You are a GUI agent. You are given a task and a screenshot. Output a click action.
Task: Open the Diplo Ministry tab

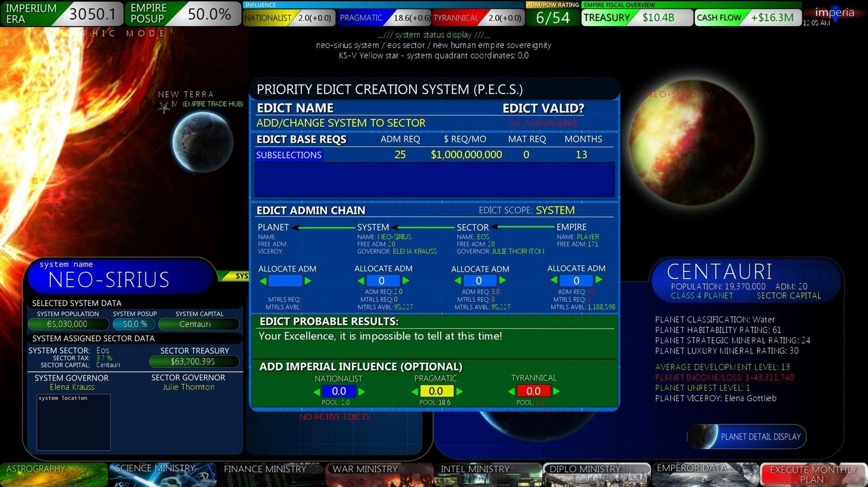(597, 475)
